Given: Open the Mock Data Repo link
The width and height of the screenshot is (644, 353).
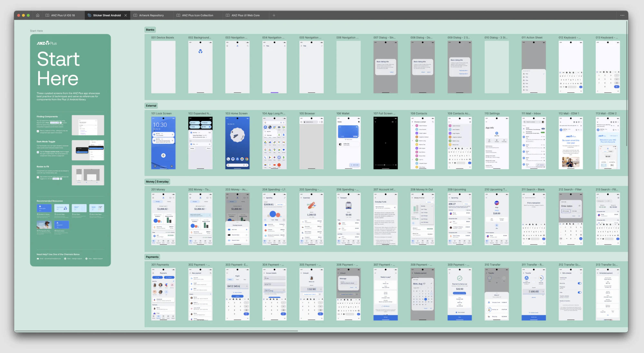Looking at the screenshot, I should click(96, 214).
